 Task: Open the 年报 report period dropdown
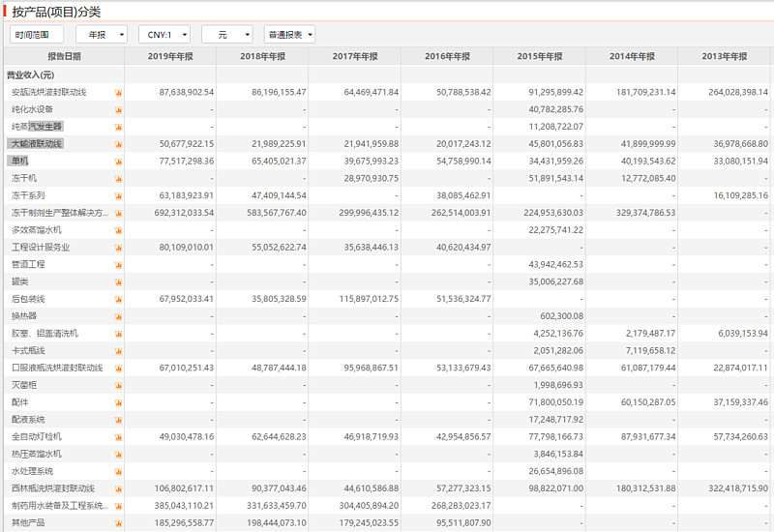102,34
